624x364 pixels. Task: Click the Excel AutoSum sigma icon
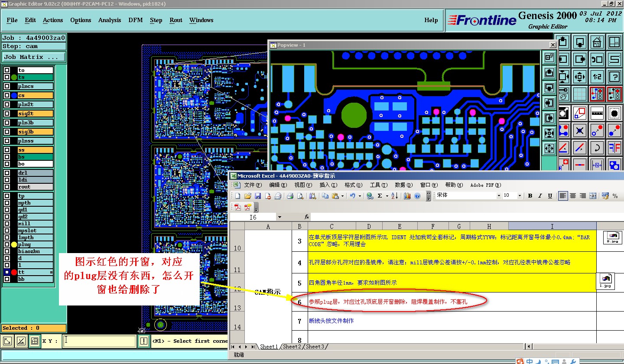(380, 196)
